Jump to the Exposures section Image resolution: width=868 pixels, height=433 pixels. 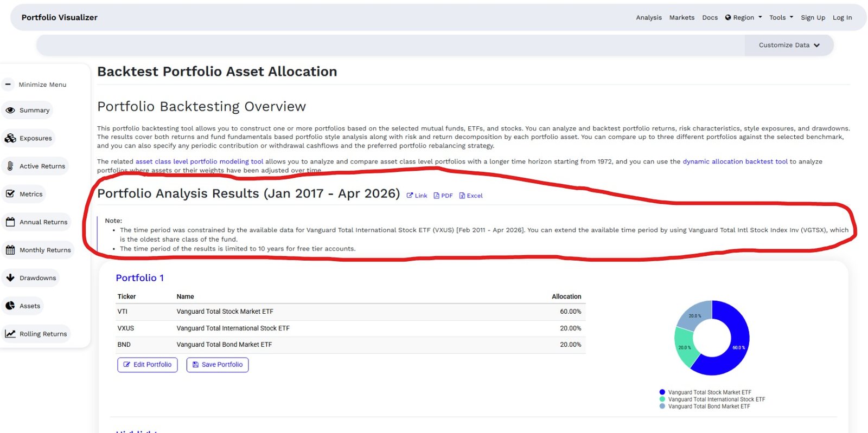pyautogui.click(x=29, y=138)
